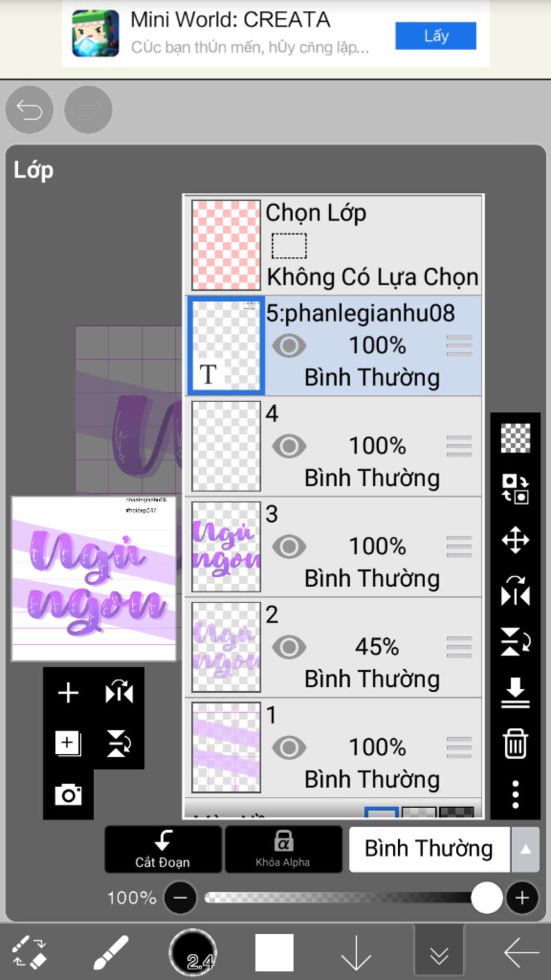This screenshot has width=551, height=980.
Task: Select layer 4 in the layer list
Action: point(334,446)
